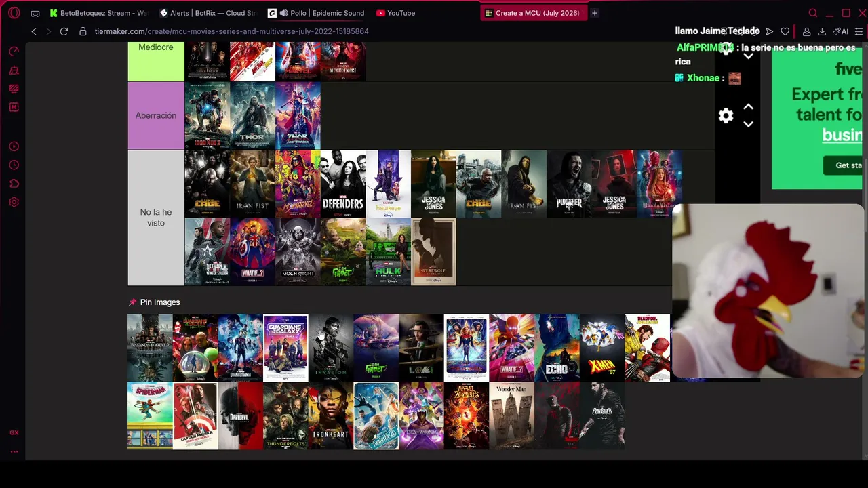Screen dimensions: 868x488
Task: Select the Moon Knight poster
Action: coord(298,251)
